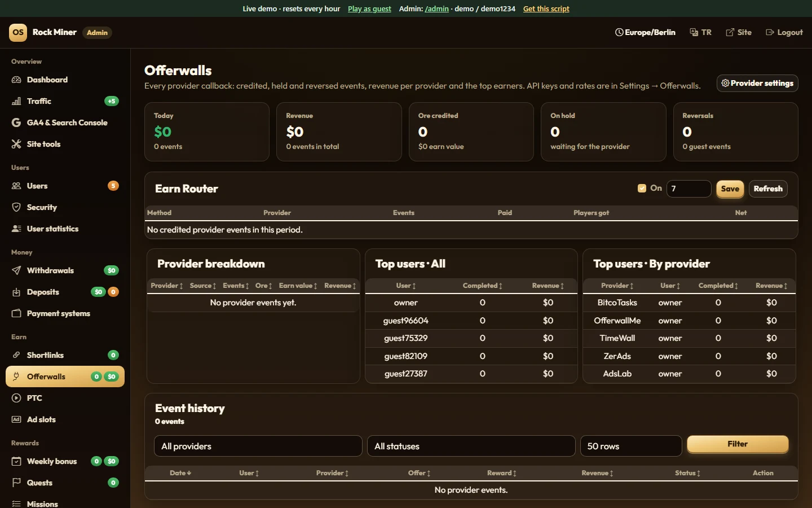This screenshot has height=508, width=812.
Task: Click the Ad slots icon
Action: pos(16,419)
